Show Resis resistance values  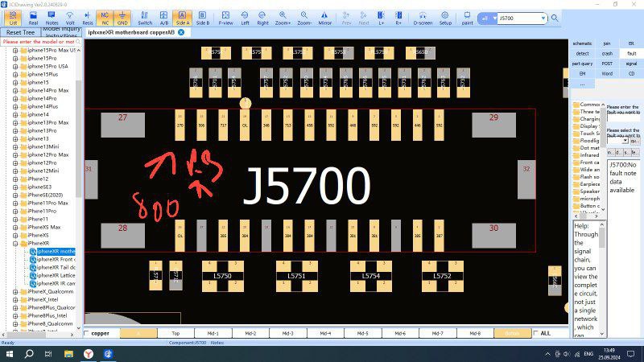88,18
